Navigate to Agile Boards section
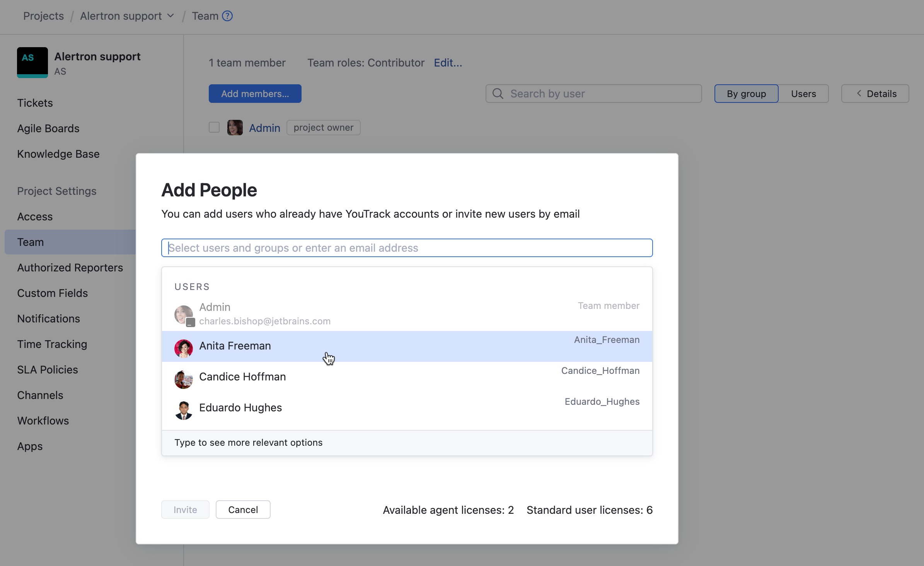 (x=48, y=128)
